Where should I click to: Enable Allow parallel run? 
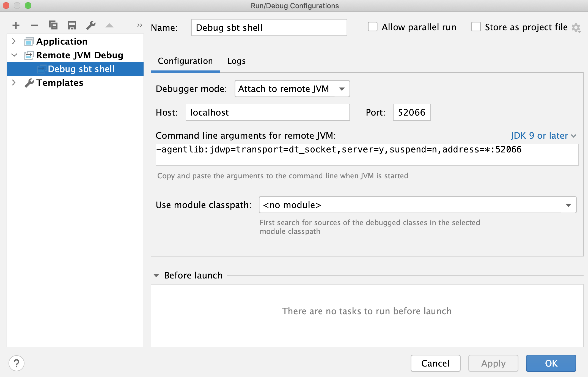coord(373,27)
